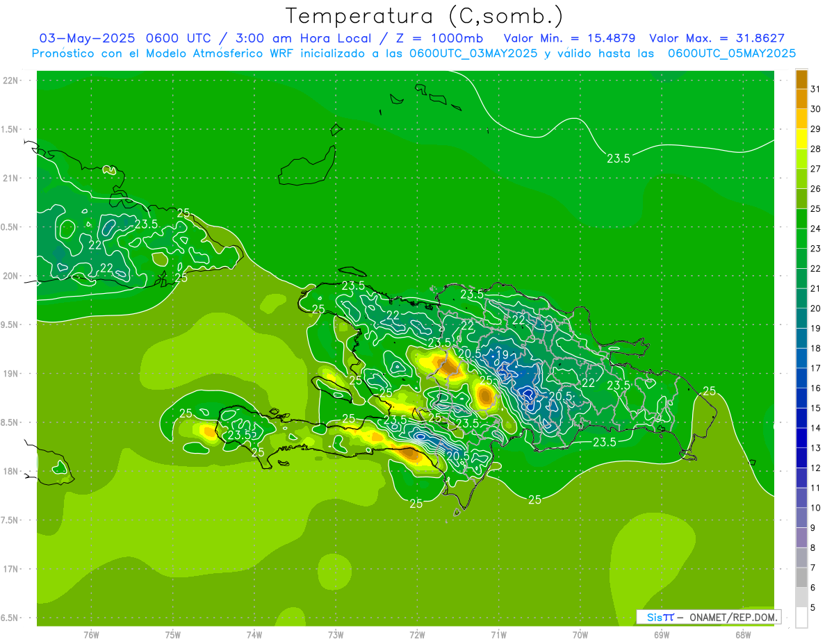
Task: Click the longitude label "74W"
Action: coord(254,635)
